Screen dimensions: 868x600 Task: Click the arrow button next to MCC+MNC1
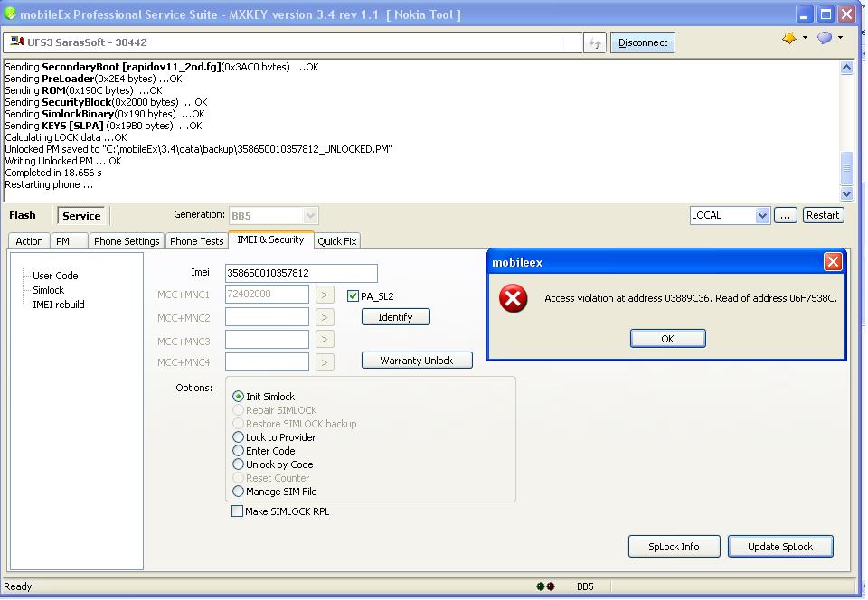click(x=325, y=295)
